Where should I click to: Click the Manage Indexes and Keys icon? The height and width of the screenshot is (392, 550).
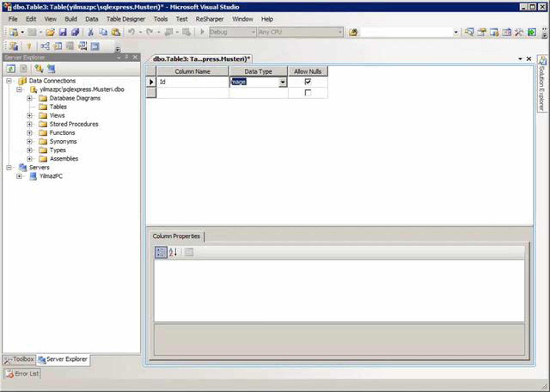pyautogui.click(x=58, y=46)
